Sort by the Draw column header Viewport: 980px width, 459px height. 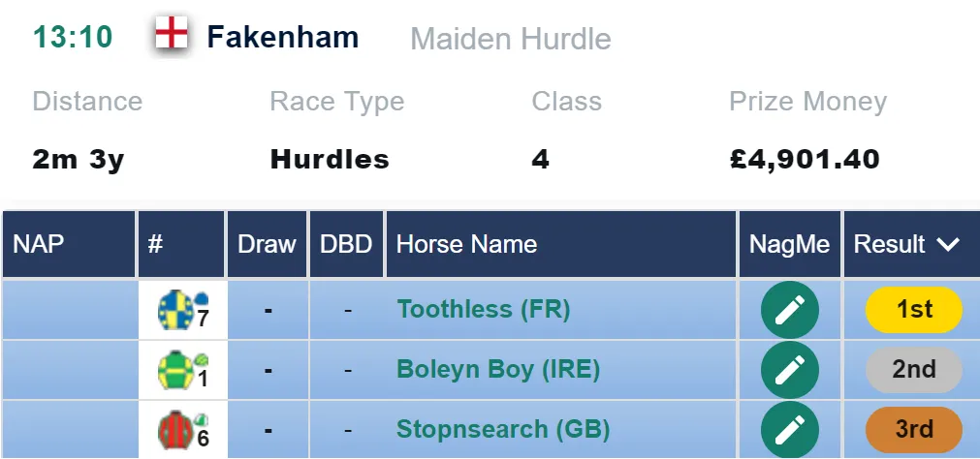[267, 244]
